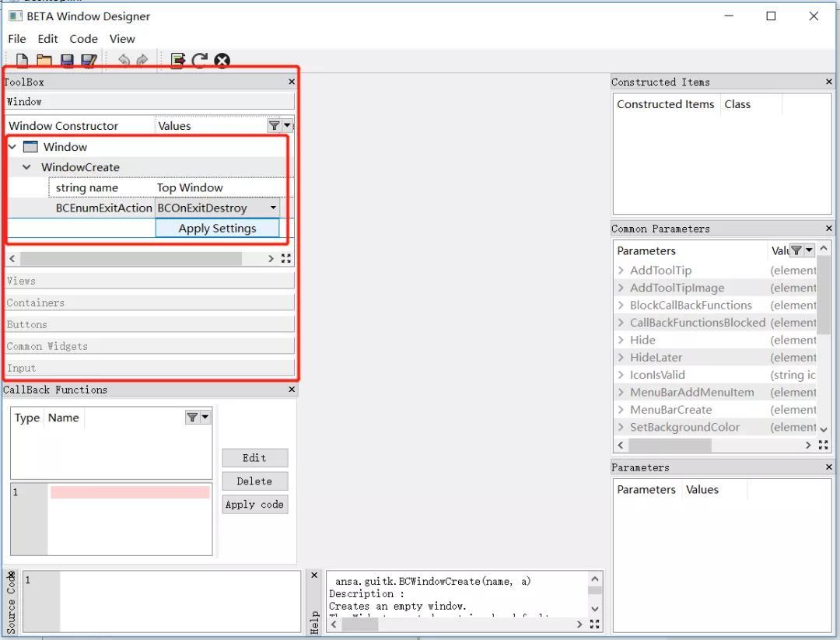Screen dimensions: 840x640
Task: Open the Common Widgets toolbox section
Action: 150,346
